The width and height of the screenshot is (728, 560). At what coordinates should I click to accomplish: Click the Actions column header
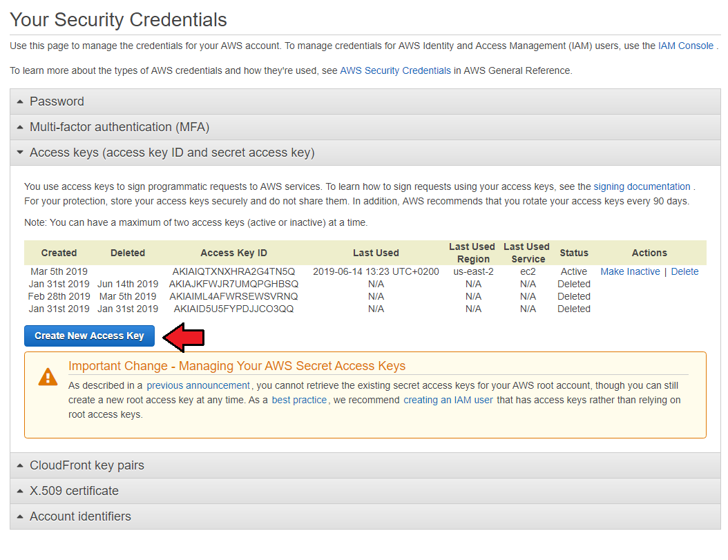(649, 253)
